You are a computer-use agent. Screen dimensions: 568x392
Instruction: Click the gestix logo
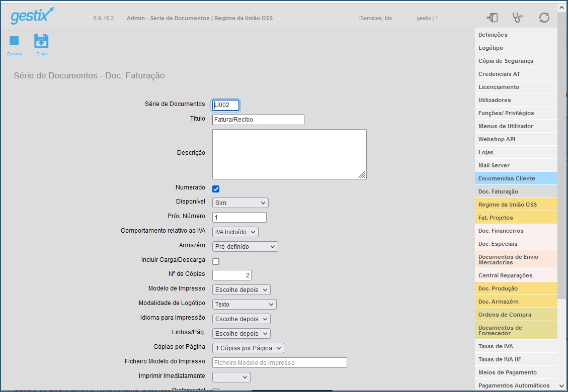tap(32, 16)
